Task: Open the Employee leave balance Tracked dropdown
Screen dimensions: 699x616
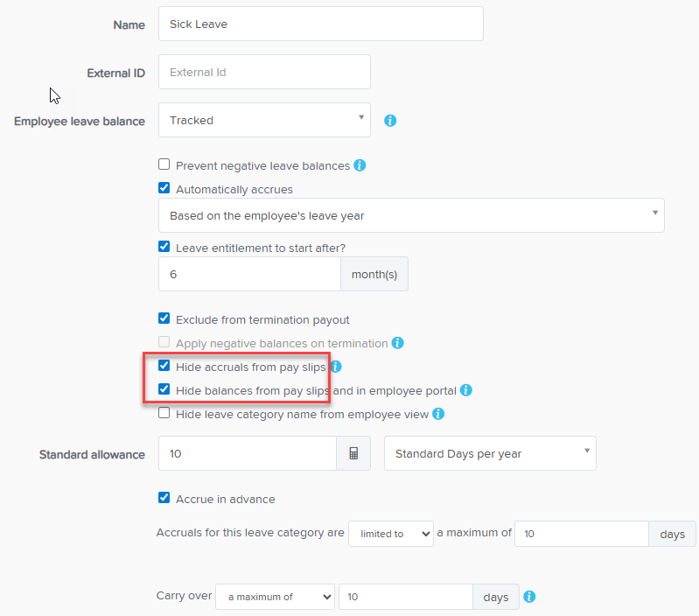Action: click(264, 121)
